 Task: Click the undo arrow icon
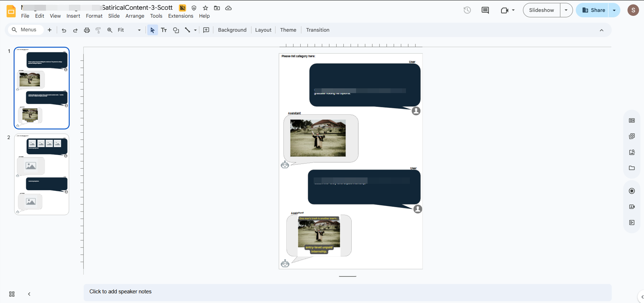click(x=64, y=30)
